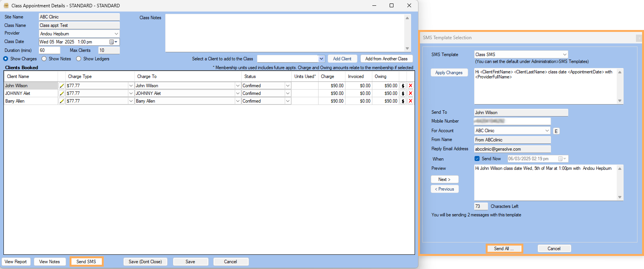Click the Status column header

(x=266, y=76)
